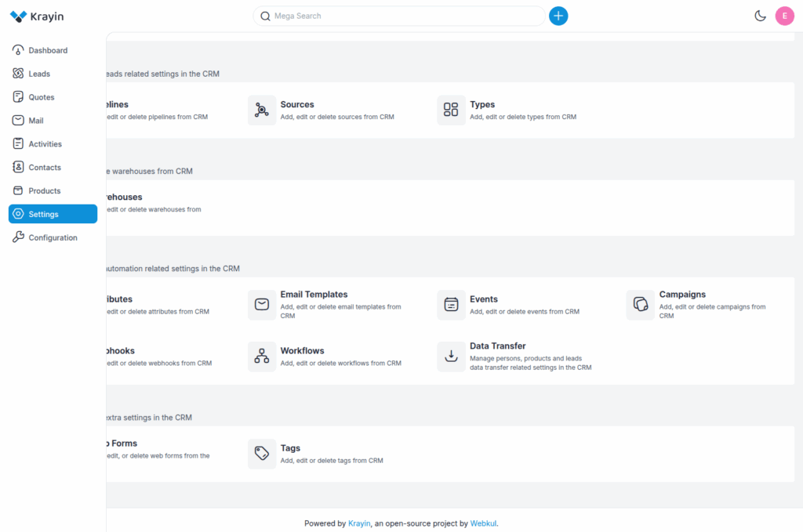Image resolution: width=803 pixels, height=532 pixels.
Task: Open the Sources settings link
Action: pos(297,104)
